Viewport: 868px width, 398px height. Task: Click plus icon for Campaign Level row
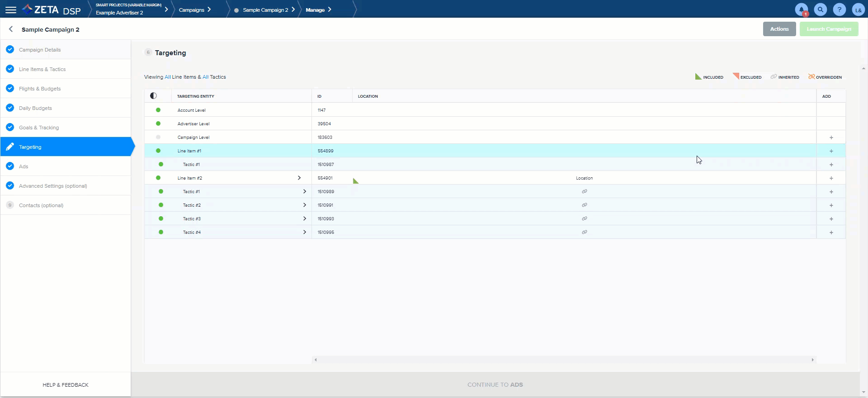(x=831, y=137)
